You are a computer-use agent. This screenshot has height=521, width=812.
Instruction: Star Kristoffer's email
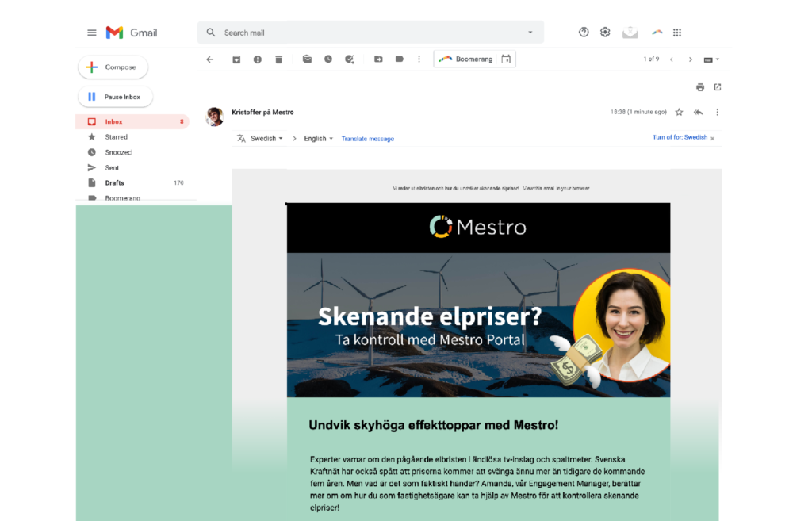pos(680,112)
